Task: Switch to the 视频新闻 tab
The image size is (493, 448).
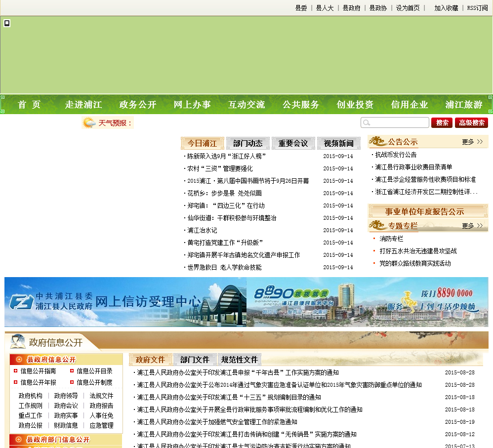Action: [338, 143]
